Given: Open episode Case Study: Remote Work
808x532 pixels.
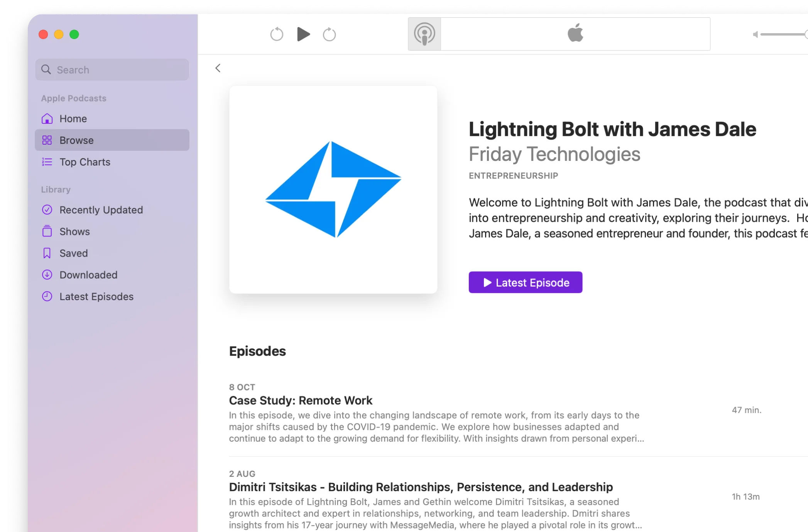Looking at the screenshot, I should (301, 400).
